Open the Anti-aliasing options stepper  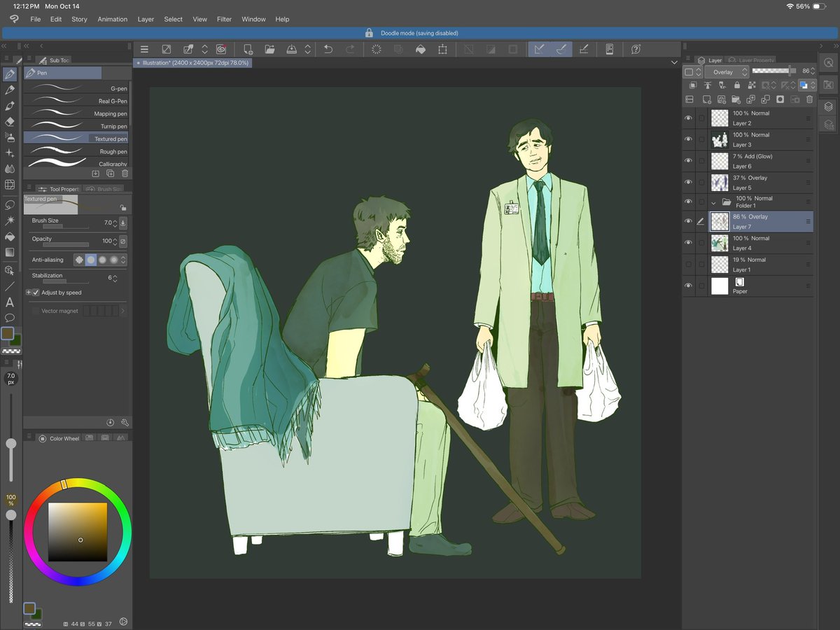coord(124,260)
